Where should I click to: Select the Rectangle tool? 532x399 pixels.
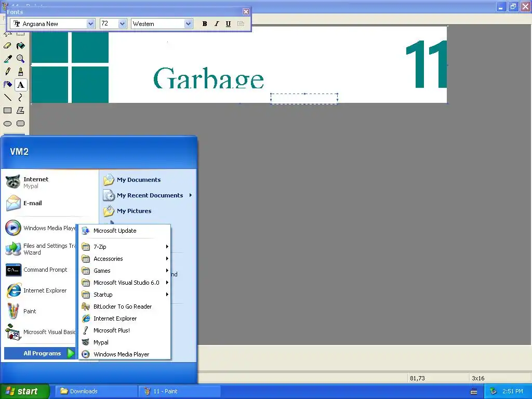[7, 110]
